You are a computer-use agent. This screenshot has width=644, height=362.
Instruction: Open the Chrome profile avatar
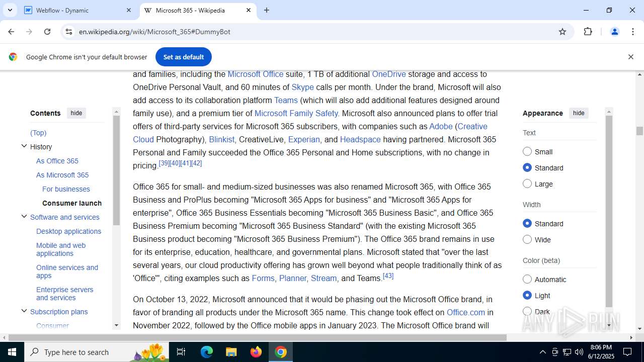tap(614, 32)
